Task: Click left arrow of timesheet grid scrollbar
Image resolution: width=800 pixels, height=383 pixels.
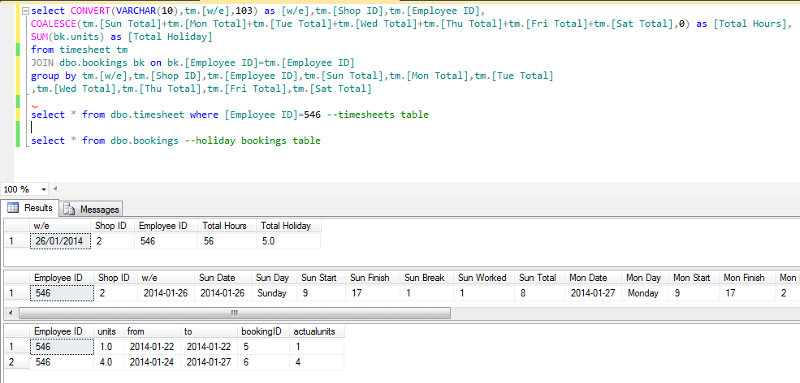Action: click(x=11, y=312)
